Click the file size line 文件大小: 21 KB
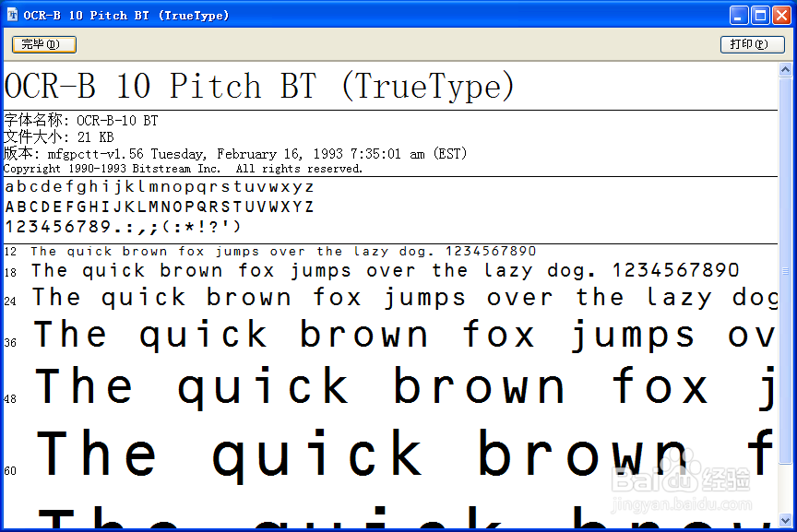 click(59, 137)
